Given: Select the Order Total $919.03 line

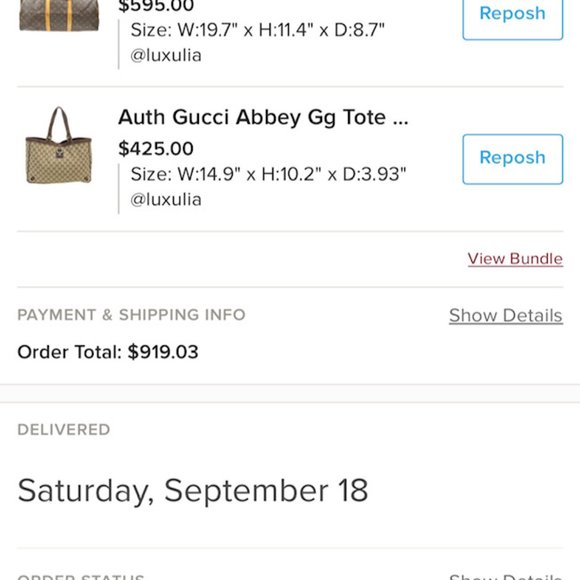Looking at the screenshot, I should 108,352.
